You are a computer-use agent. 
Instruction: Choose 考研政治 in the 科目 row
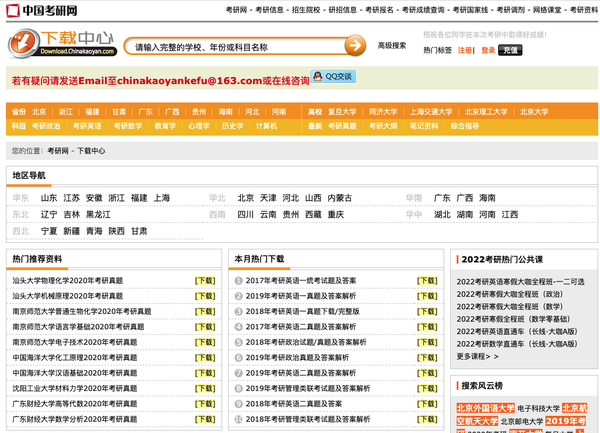pyautogui.click(x=46, y=126)
